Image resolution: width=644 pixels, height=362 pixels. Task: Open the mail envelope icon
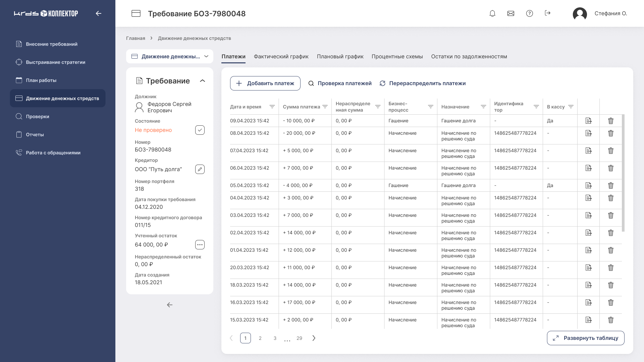(x=511, y=13)
